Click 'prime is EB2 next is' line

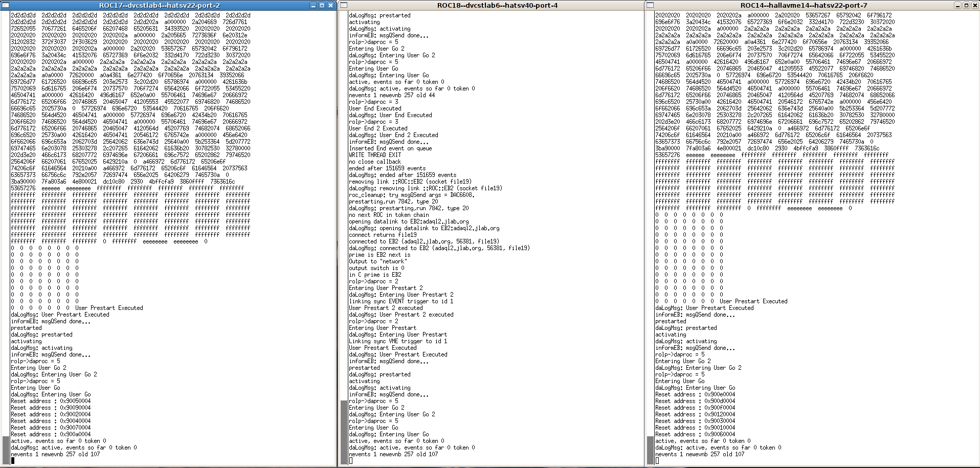click(380, 255)
